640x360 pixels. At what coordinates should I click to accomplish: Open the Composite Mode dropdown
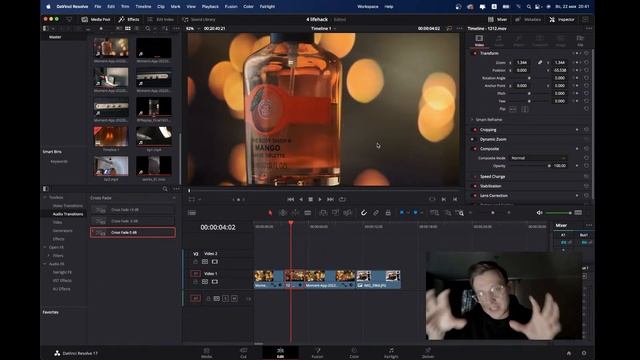click(x=538, y=158)
